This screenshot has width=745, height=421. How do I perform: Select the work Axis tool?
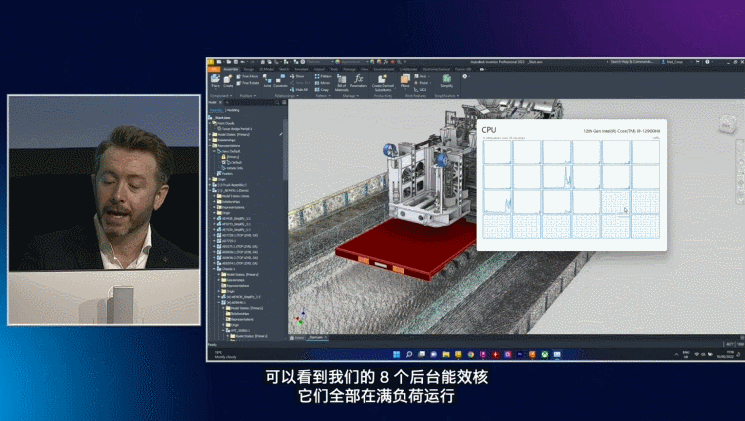(x=421, y=76)
